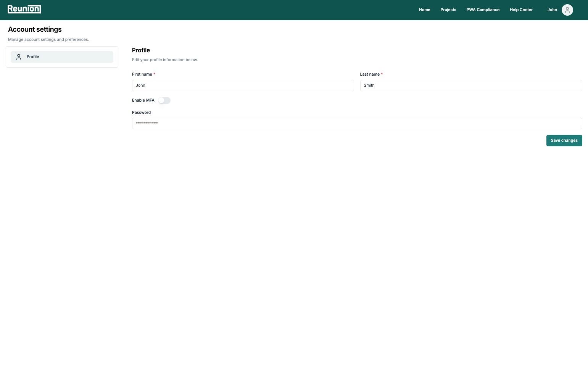Viewport: 588px width, 366px height.
Task: Click into the Password field
Action: 357,123
